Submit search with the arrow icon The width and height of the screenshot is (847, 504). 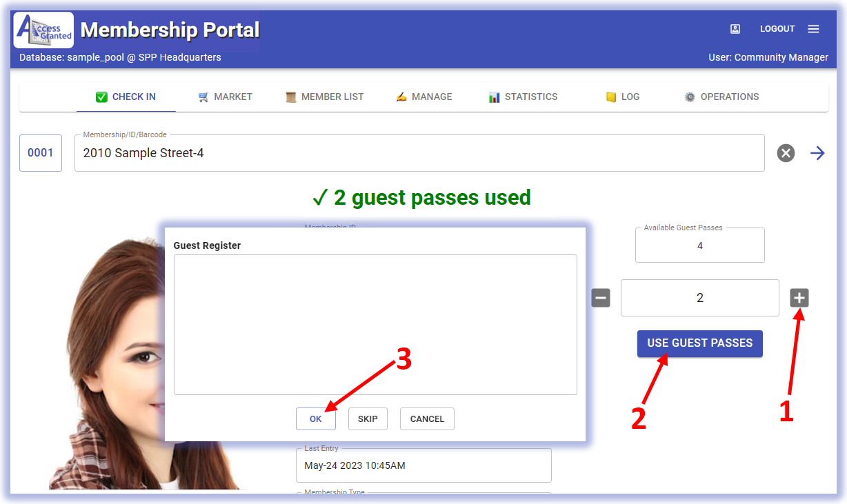pyautogui.click(x=817, y=153)
